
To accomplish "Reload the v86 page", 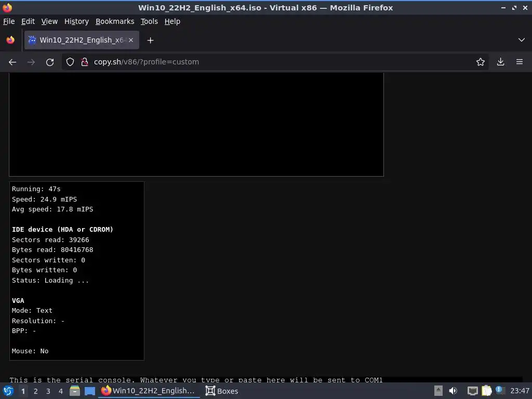I will 50,62.
